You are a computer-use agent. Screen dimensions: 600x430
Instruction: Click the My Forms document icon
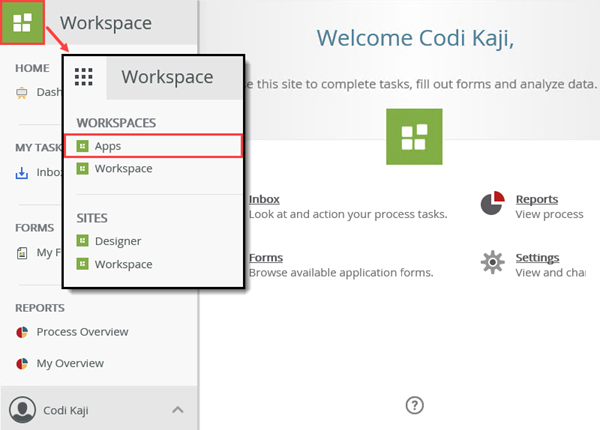point(22,253)
